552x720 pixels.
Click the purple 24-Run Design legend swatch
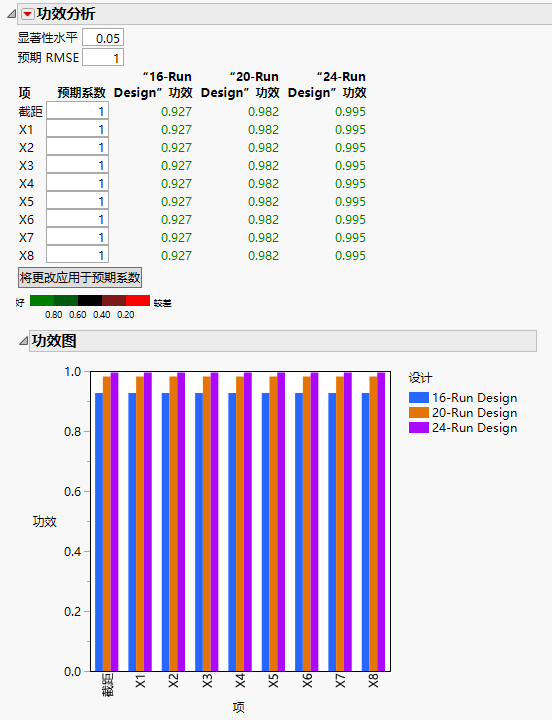point(418,428)
